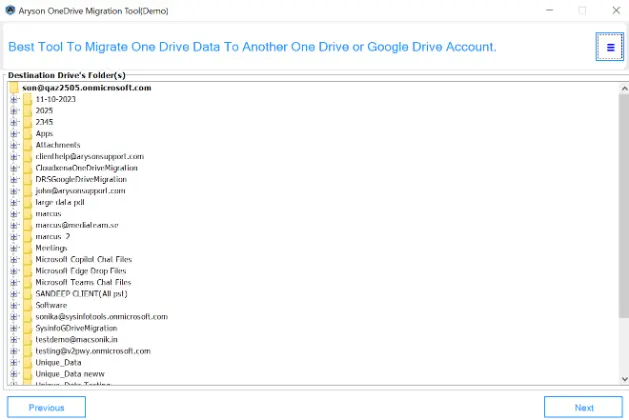Screen dimensions: 629x420
Task: Click the SANDEEP CLIENT(All pst) folder icon
Action: point(27,294)
